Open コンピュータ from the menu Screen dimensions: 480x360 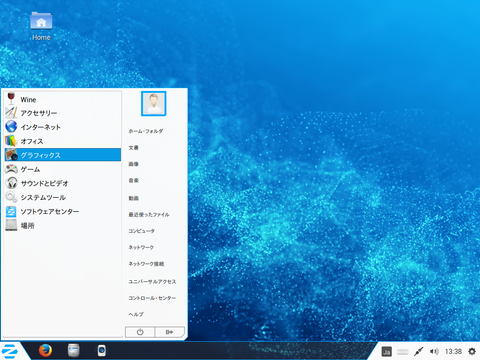tap(142, 231)
